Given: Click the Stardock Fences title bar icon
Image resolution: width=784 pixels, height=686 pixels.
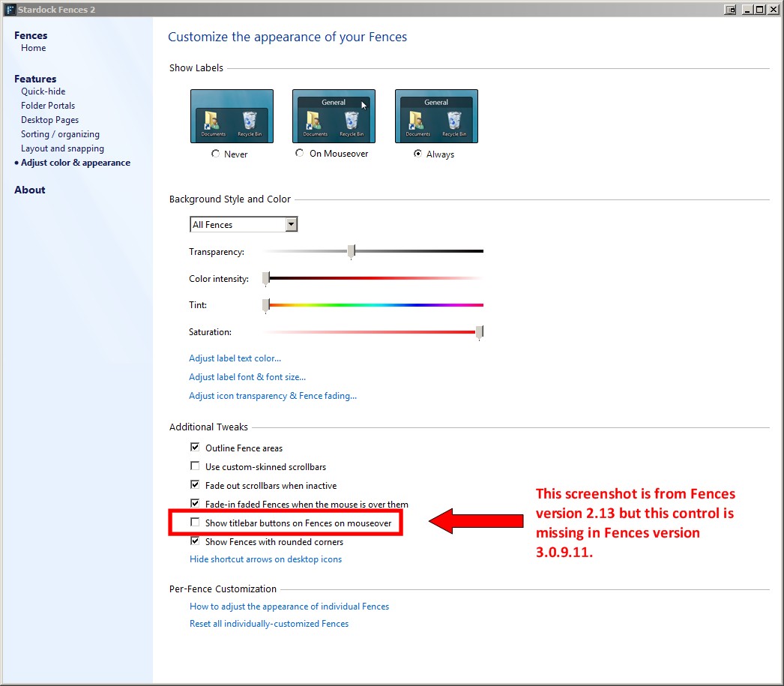Looking at the screenshot, I should click(x=10, y=10).
